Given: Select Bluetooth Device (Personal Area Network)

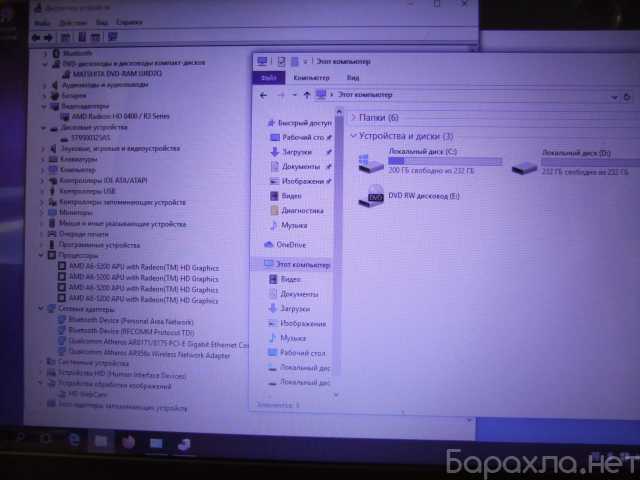Looking at the screenshot, I should pos(131,321).
